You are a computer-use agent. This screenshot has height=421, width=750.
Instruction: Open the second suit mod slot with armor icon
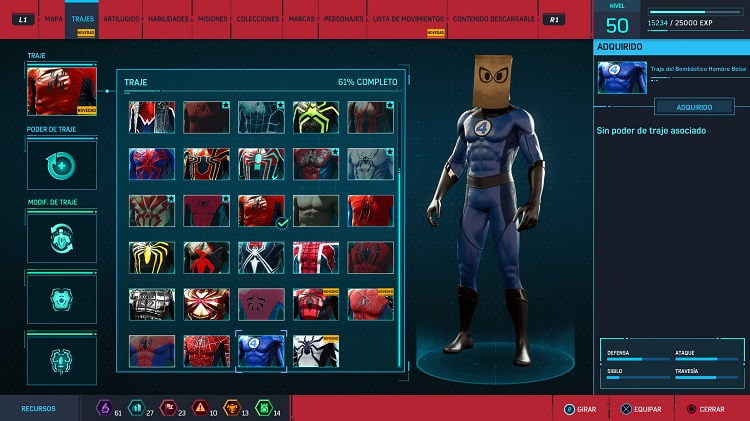point(62,299)
